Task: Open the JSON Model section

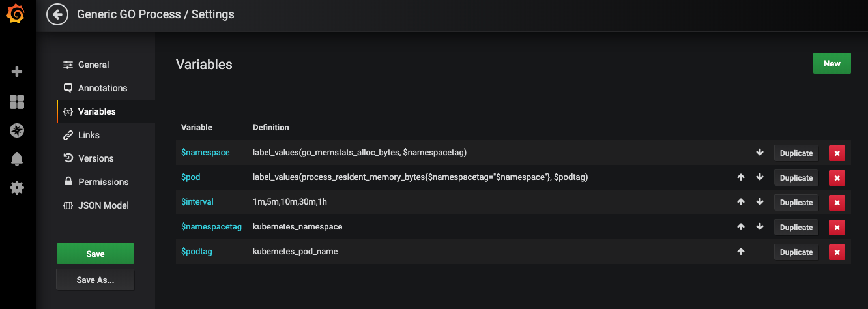Action: [x=103, y=205]
